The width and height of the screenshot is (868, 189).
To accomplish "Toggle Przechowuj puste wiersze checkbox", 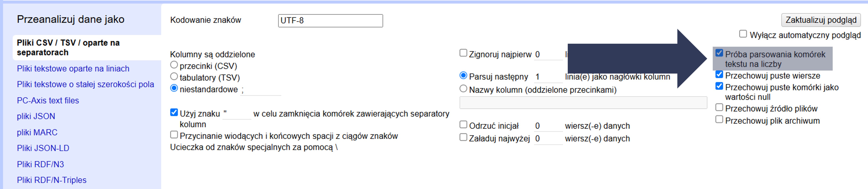I will (x=719, y=74).
